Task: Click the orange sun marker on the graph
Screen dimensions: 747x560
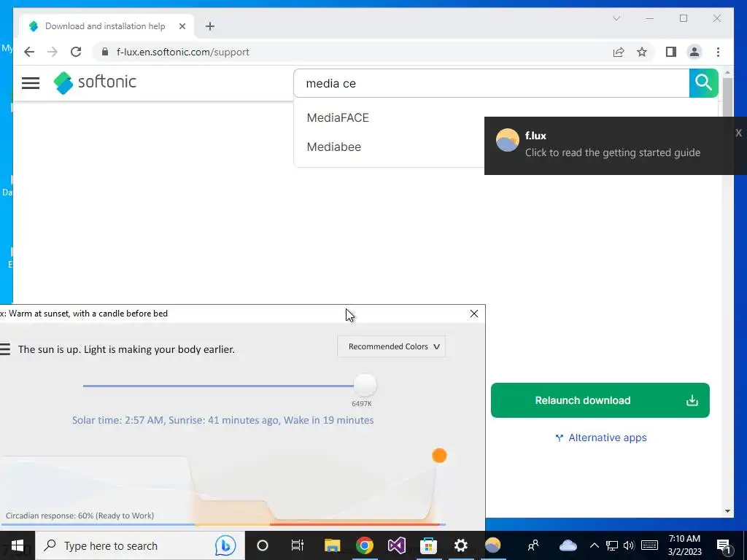Action: click(x=439, y=456)
